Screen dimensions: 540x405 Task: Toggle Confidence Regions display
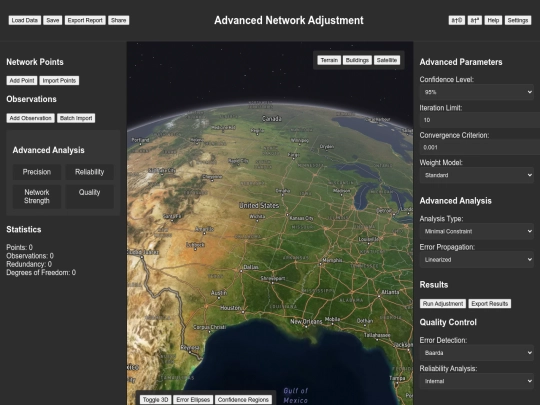click(243, 399)
